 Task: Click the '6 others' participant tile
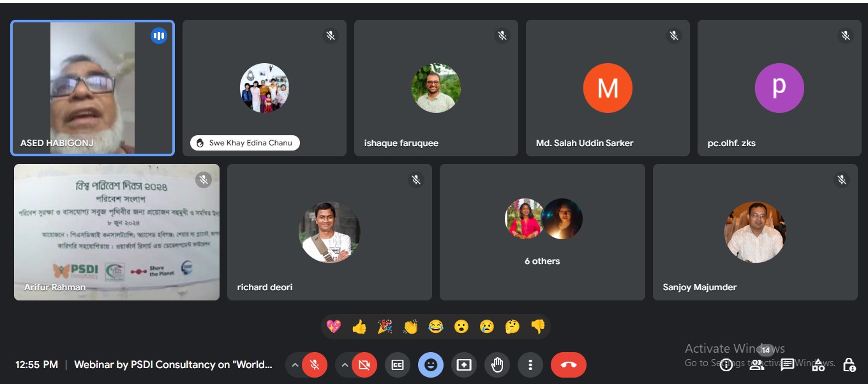[542, 232]
